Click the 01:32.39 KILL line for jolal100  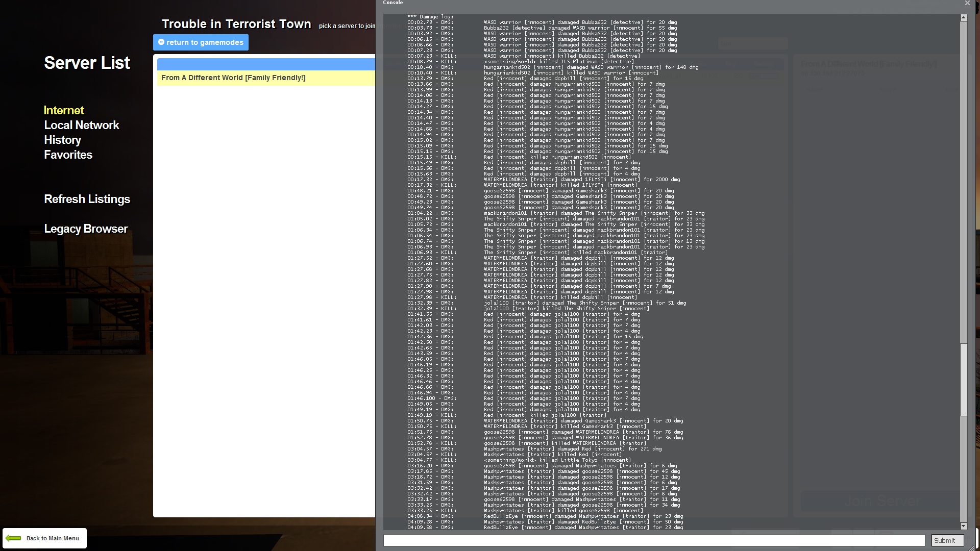pyautogui.click(x=528, y=309)
